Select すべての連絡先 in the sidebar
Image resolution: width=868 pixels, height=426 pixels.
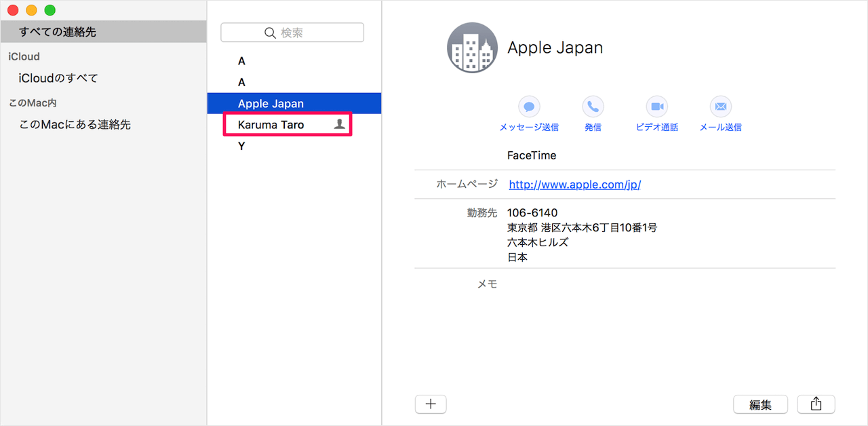tap(103, 32)
